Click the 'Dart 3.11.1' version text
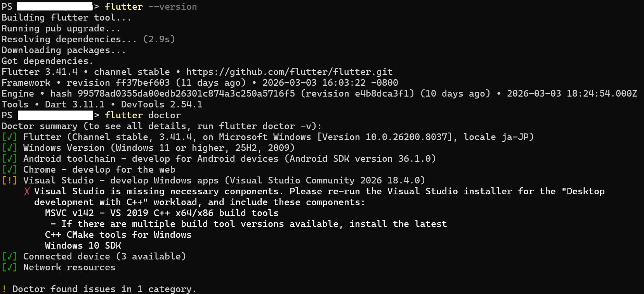644x294 pixels. click(75, 104)
